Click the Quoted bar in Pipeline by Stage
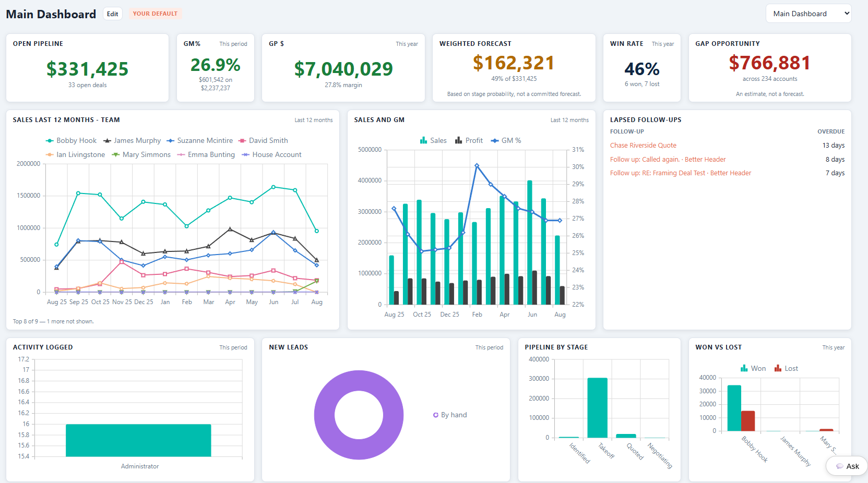 click(x=626, y=436)
